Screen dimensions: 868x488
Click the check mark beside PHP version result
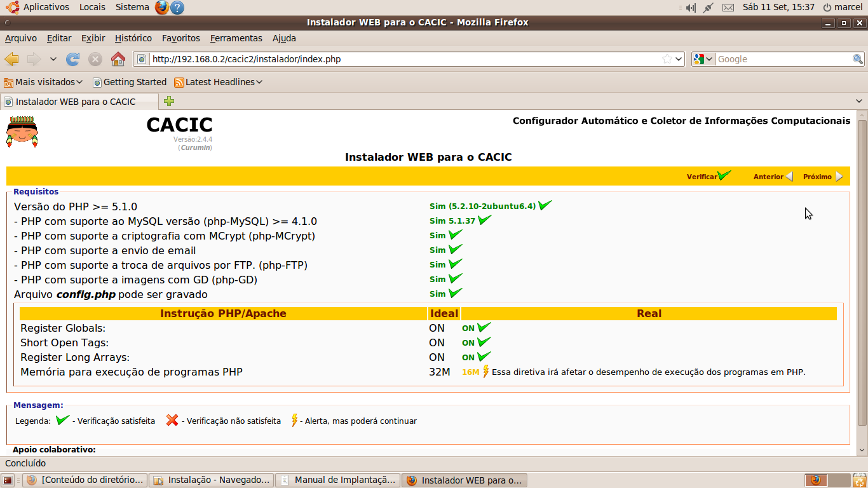[x=545, y=205]
